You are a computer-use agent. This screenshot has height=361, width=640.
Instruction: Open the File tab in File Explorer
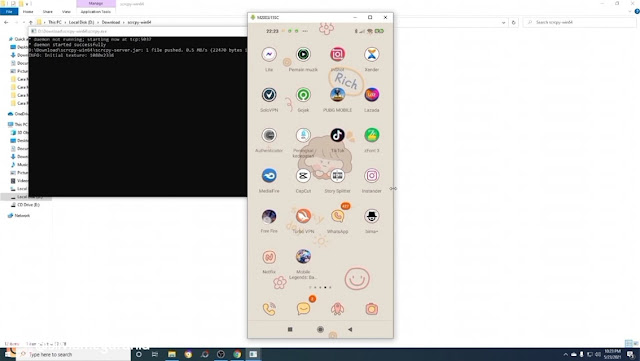point(9,11)
